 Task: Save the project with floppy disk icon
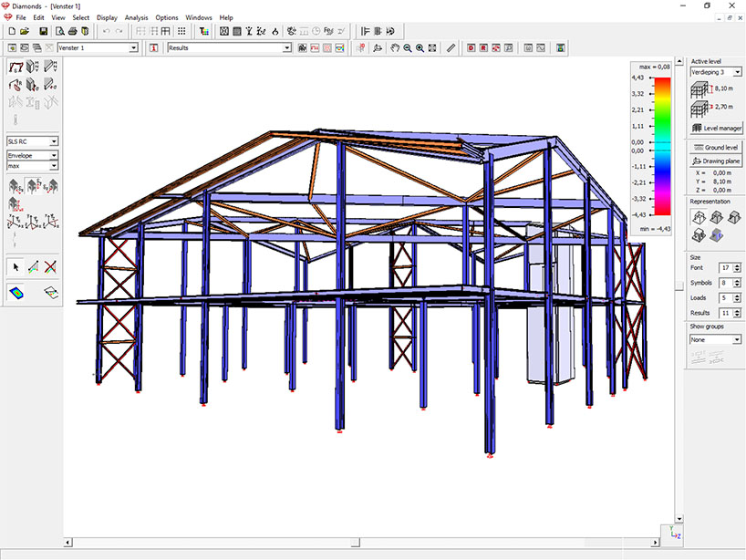click(43, 31)
